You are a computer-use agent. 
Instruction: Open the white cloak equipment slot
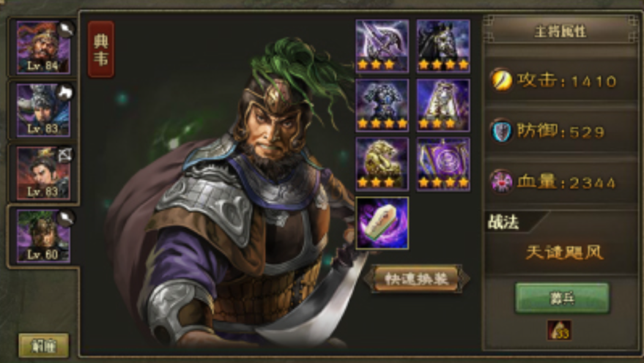tap(443, 105)
